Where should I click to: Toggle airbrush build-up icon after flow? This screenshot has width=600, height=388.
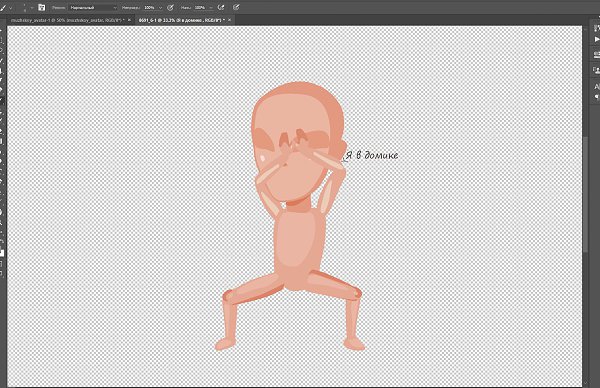(221, 7)
